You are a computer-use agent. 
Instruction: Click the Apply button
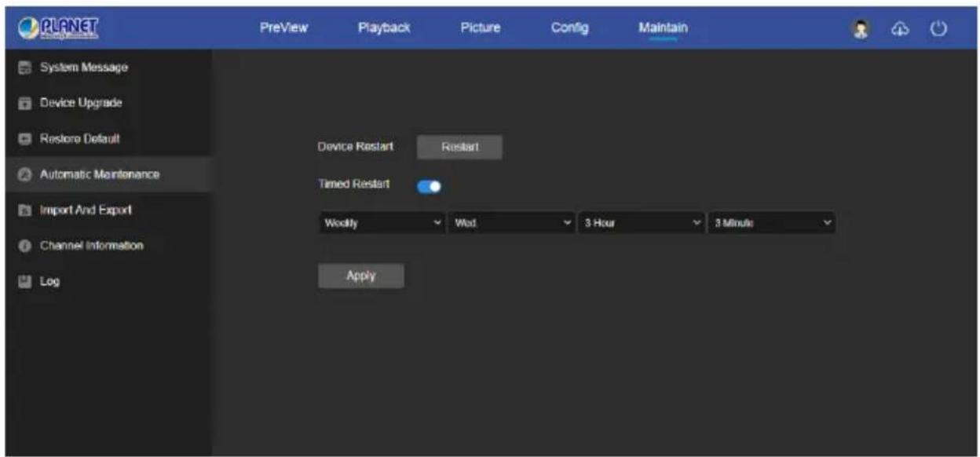[x=361, y=276]
